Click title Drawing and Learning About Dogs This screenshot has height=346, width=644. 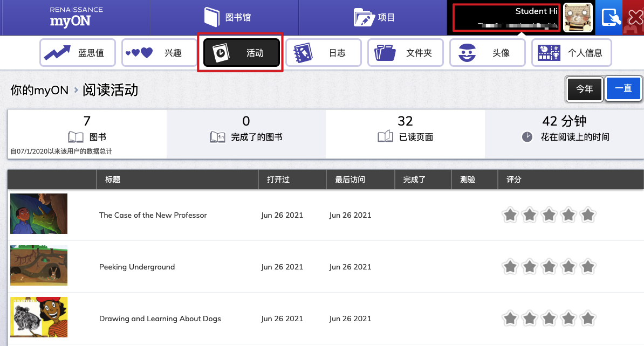pos(160,319)
